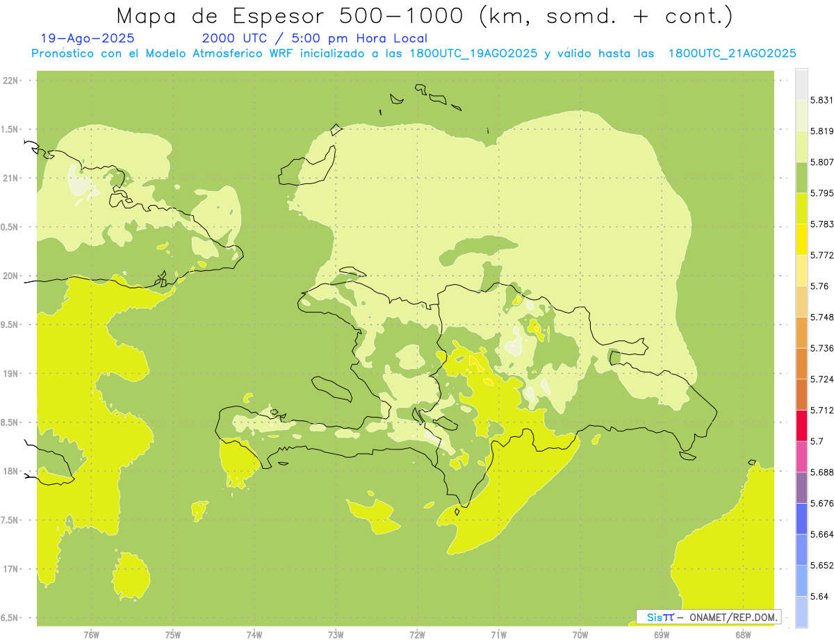This screenshot has height=644, width=834.
Task: Click the 'ONAMET/REP.DOM.' credit label
Action: tap(733, 617)
